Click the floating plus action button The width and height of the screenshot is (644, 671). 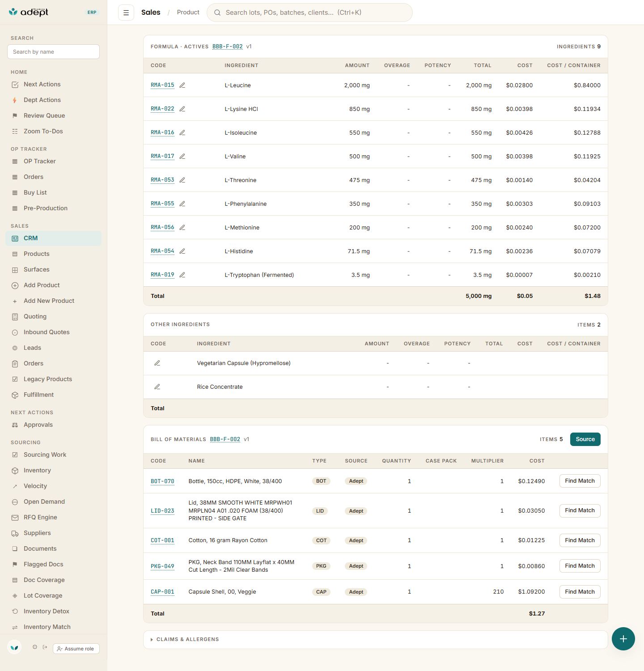[623, 639]
